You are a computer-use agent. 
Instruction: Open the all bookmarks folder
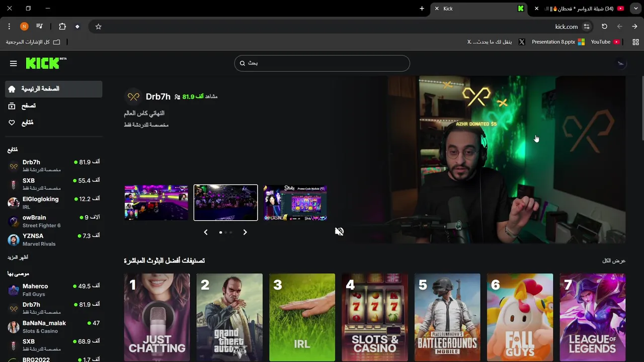(x=33, y=42)
